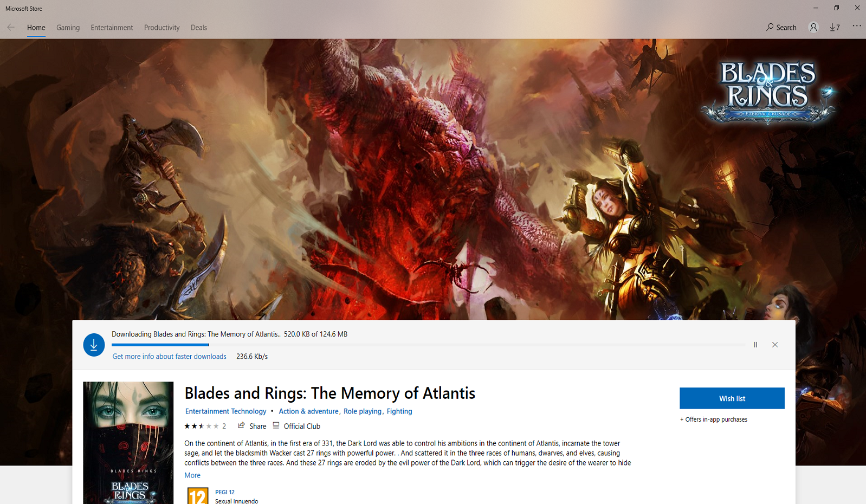Go back using the back arrow
Screen dimensions: 866x504
point(11,27)
